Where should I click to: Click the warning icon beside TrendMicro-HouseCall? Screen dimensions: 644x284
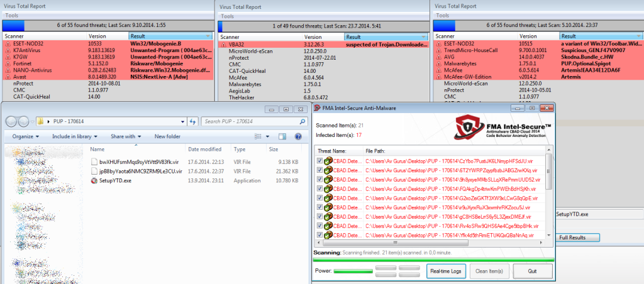(438, 50)
